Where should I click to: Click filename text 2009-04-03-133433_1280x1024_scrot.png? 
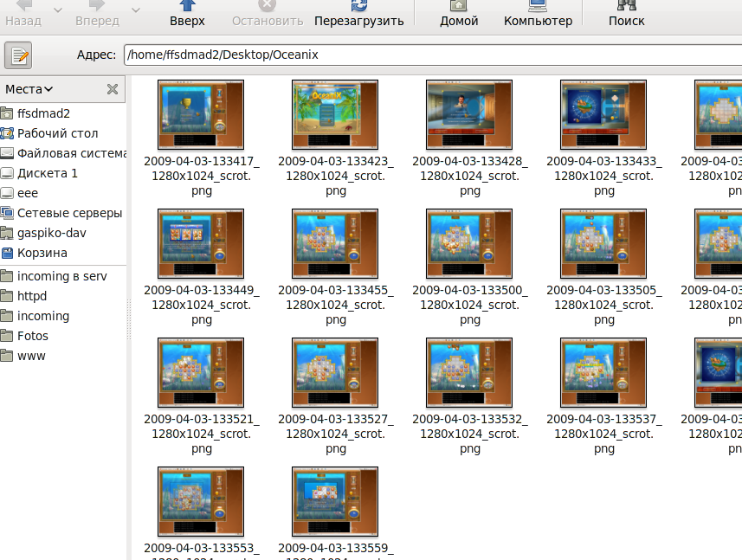[x=604, y=176]
